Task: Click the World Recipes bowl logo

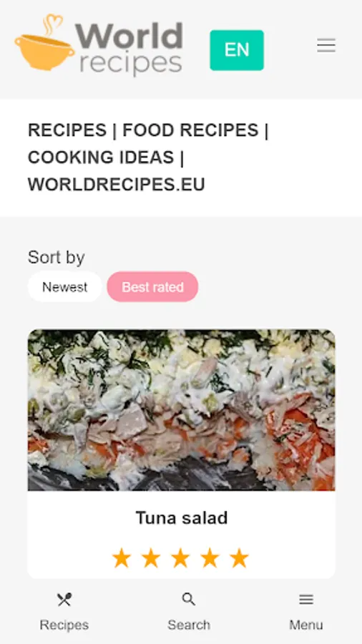Action: [45, 42]
